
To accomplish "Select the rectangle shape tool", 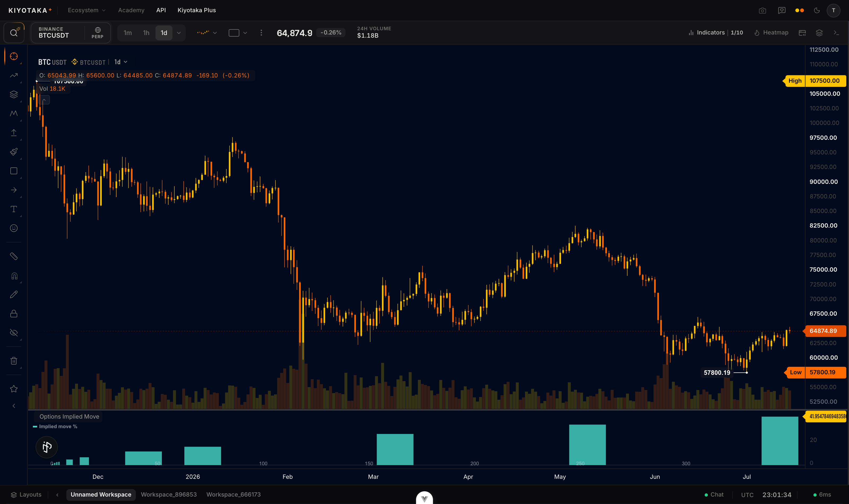I will point(14,171).
